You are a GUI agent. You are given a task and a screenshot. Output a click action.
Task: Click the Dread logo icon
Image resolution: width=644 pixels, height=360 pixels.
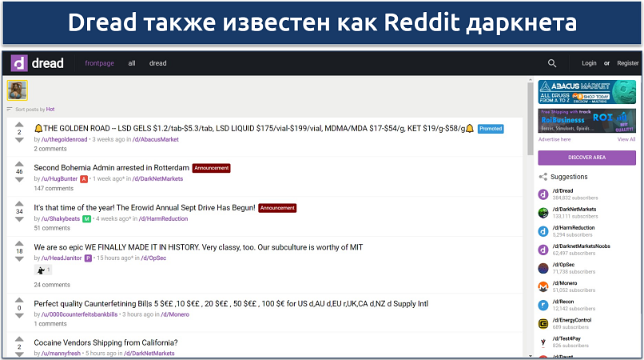click(x=19, y=63)
